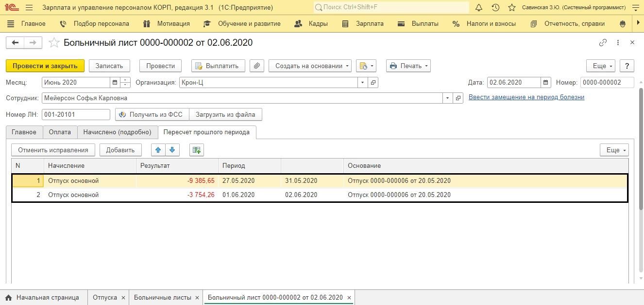Click the paperclip attached files icon
The height and width of the screenshot is (305, 644).
[x=257, y=66]
